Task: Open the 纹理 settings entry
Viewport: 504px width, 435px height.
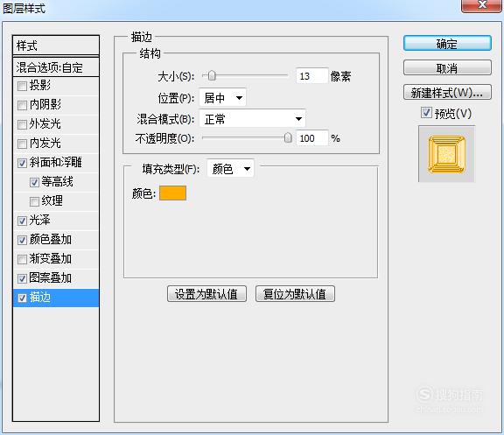Action: pos(52,201)
